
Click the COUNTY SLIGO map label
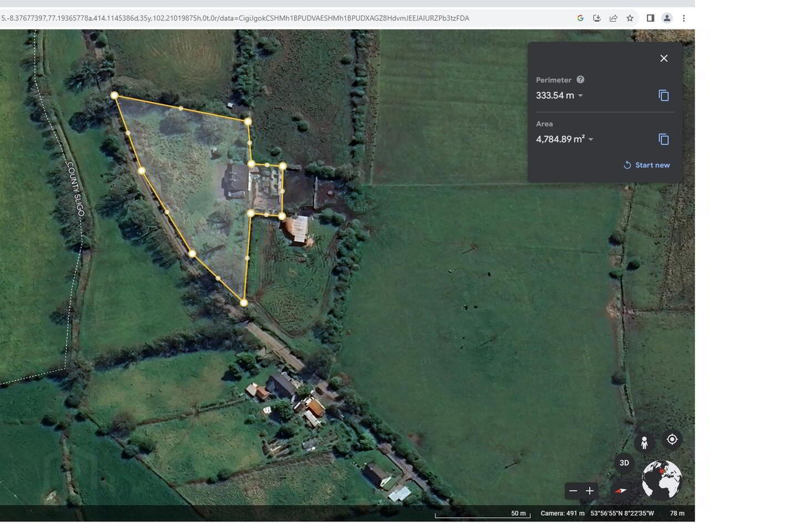click(x=75, y=189)
